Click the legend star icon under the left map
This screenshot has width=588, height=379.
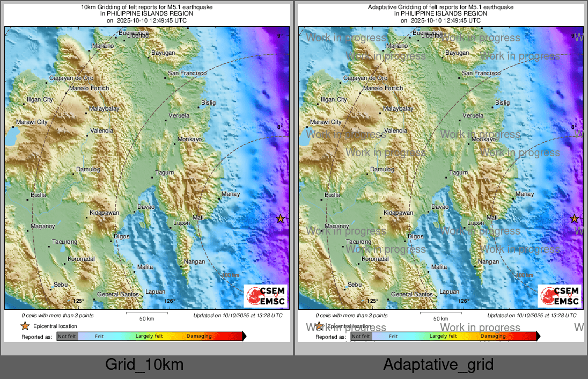(25, 326)
